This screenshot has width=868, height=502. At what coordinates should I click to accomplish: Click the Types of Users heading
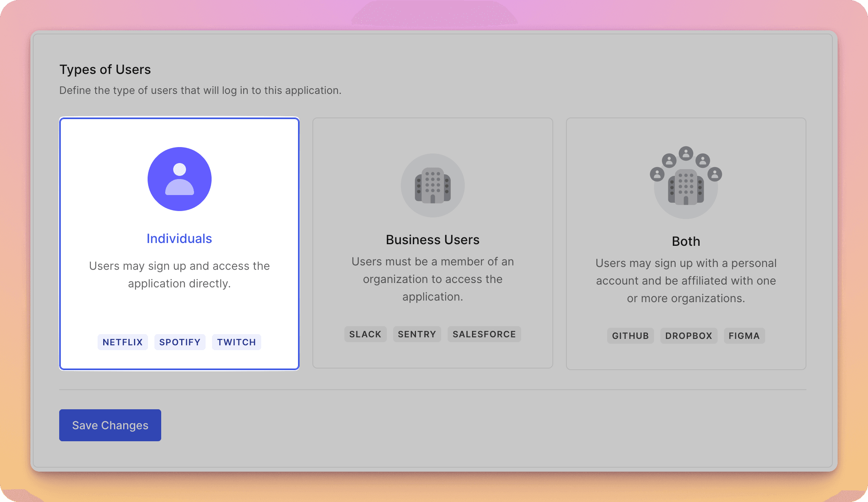[x=105, y=70]
